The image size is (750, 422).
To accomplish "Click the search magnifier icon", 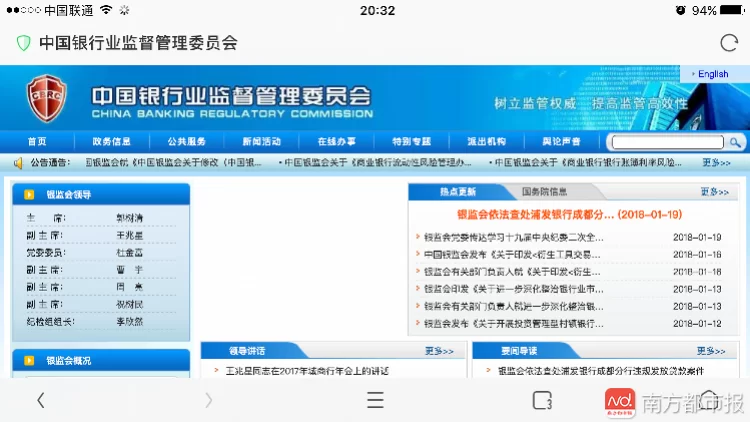I will click(735, 142).
